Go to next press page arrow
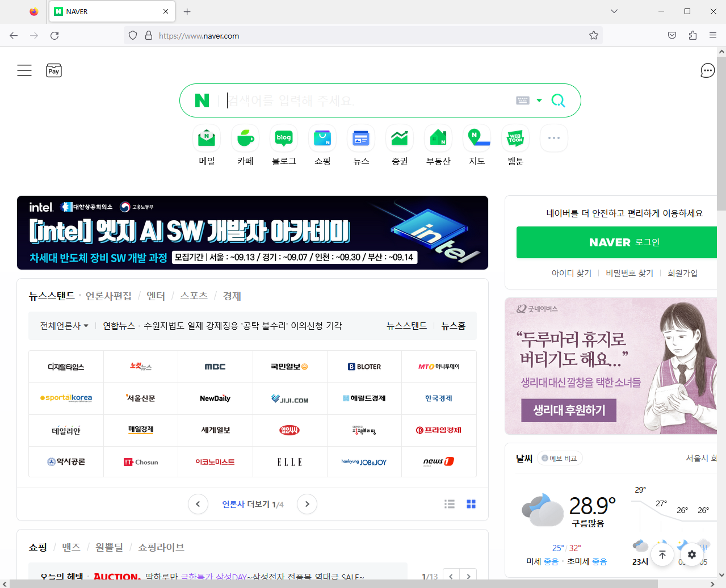Image resolution: width=726 pixels, height=588 pixels. pos(307,504)
